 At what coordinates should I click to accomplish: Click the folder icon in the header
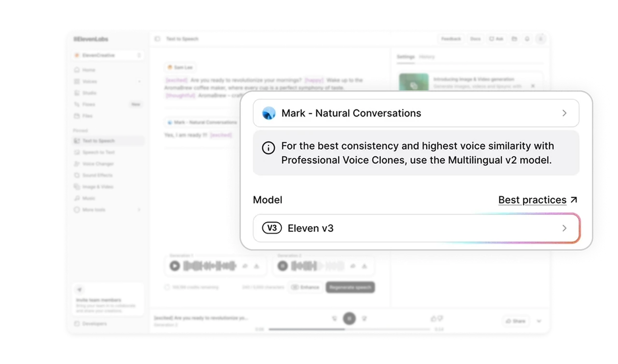(514, 39)
